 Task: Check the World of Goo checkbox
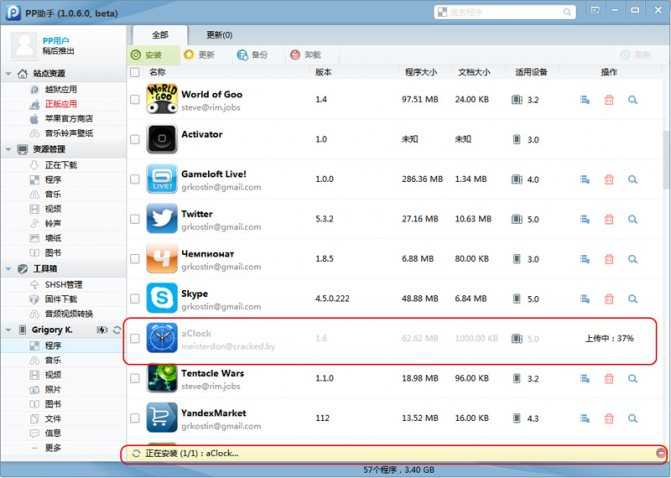135,99
